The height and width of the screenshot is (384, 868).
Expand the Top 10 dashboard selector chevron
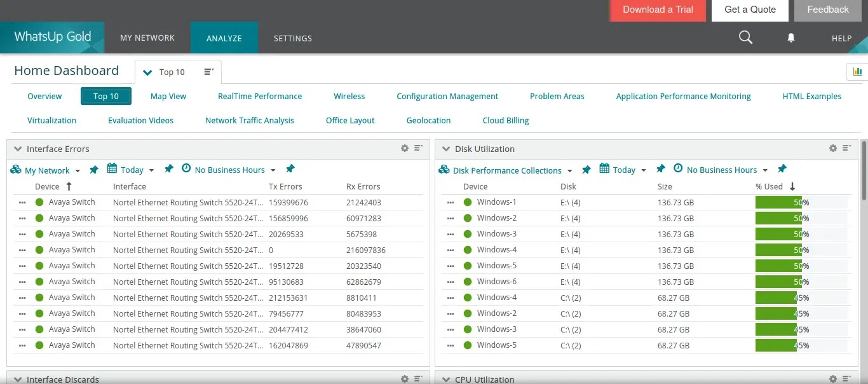[x=147, y=72]
